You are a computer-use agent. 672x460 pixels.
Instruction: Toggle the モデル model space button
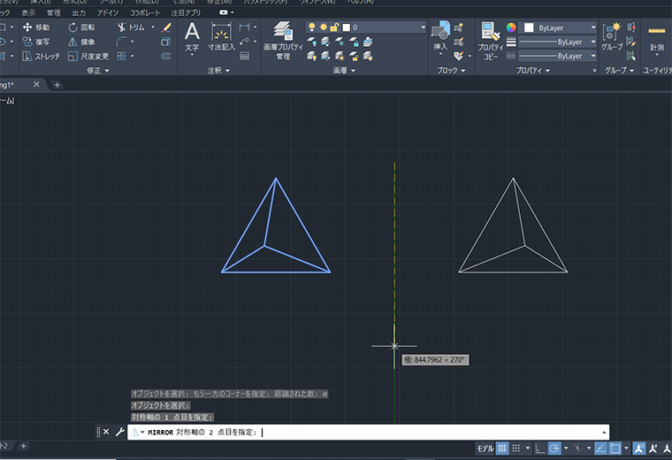click(x=484, y=448)
